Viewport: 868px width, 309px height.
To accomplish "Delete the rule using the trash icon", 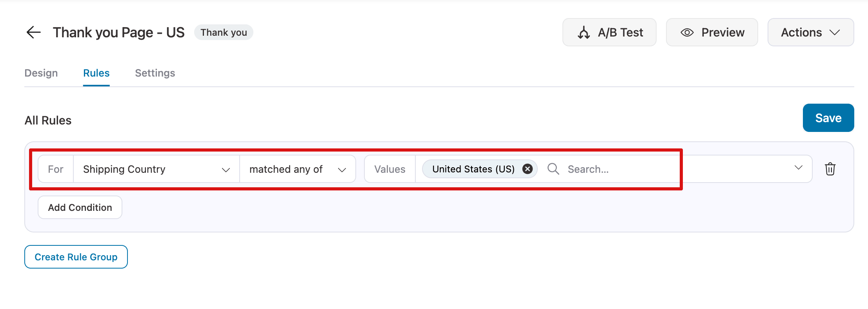I will pos(830,169).
